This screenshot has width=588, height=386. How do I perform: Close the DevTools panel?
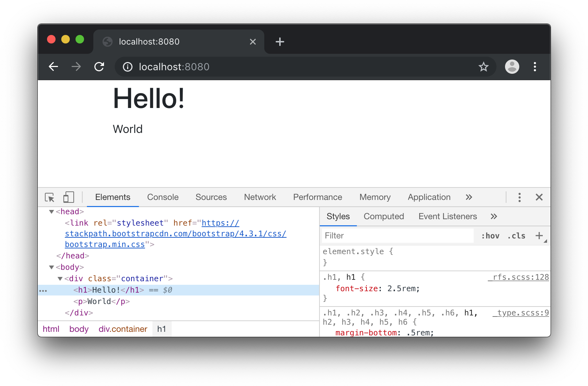tap(539, 197)
